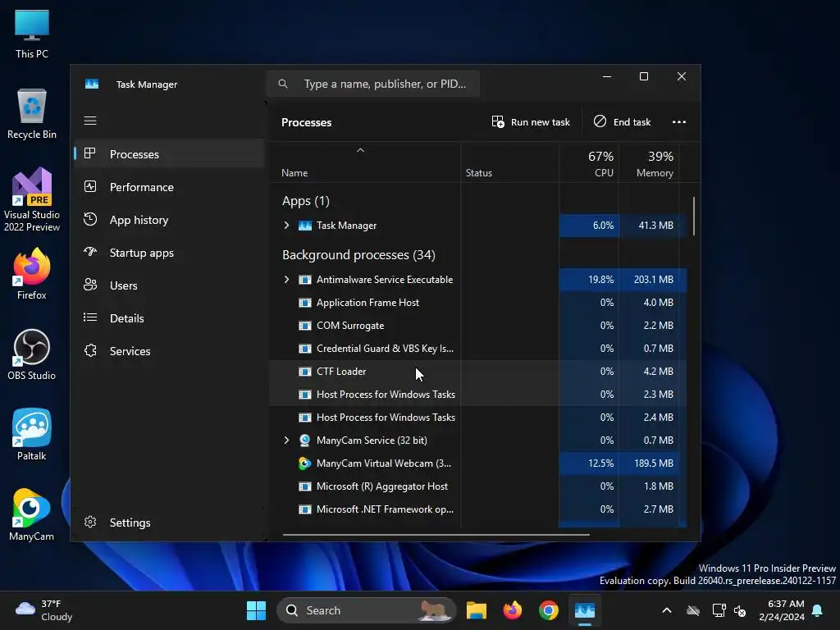Select the Recycle Bin desktop icon

click(x=32, y=114)
